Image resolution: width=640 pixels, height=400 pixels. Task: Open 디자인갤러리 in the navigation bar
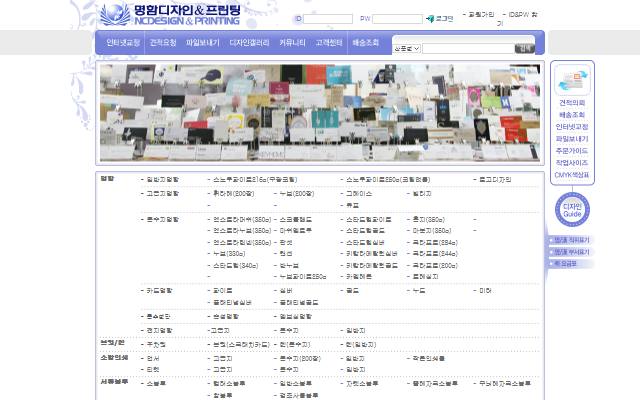pyautogui.click(x=249, y=42)
